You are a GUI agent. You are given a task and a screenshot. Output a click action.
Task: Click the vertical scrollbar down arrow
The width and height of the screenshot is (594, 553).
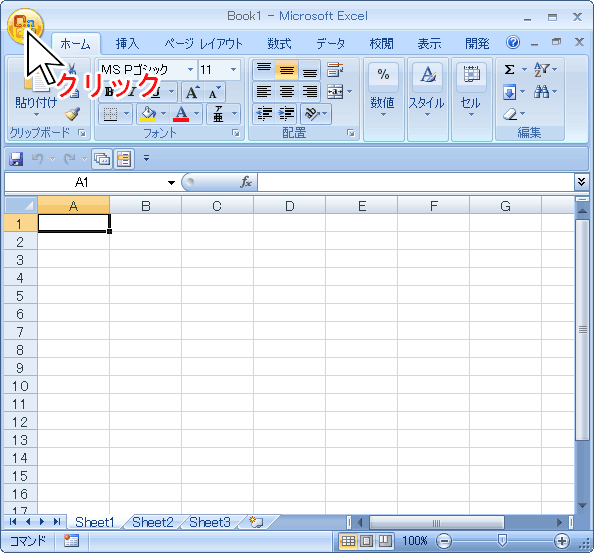coord(583,506)
